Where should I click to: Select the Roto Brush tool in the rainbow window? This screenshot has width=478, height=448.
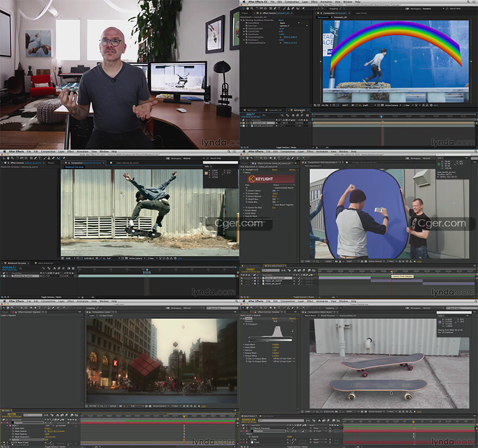[x=298, y=9]
